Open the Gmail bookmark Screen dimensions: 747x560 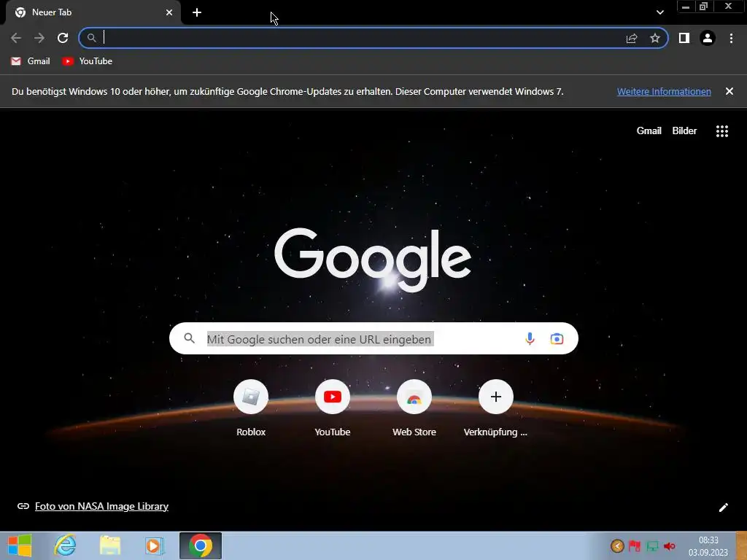coord(31,61)
